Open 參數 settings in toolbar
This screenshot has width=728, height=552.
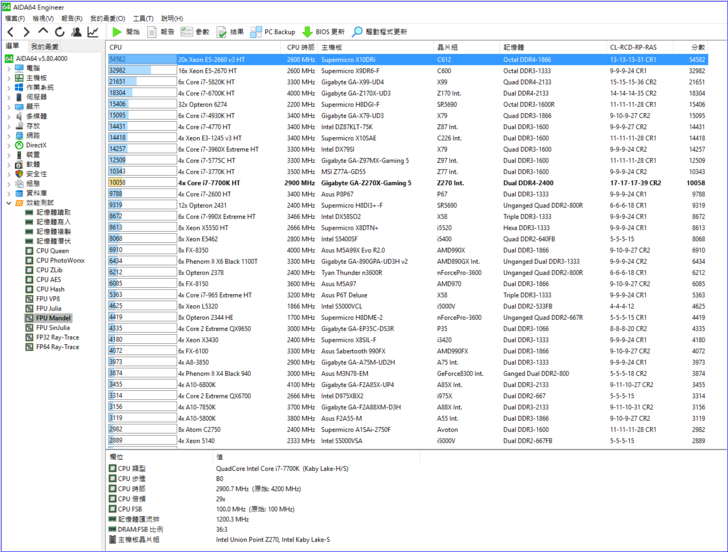[196, 32]
